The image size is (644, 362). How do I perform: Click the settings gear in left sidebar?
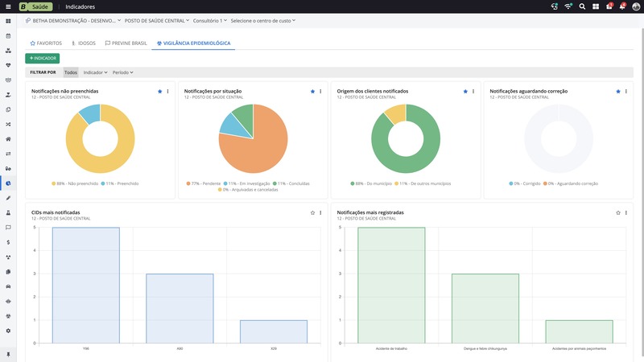coord(8,331)
